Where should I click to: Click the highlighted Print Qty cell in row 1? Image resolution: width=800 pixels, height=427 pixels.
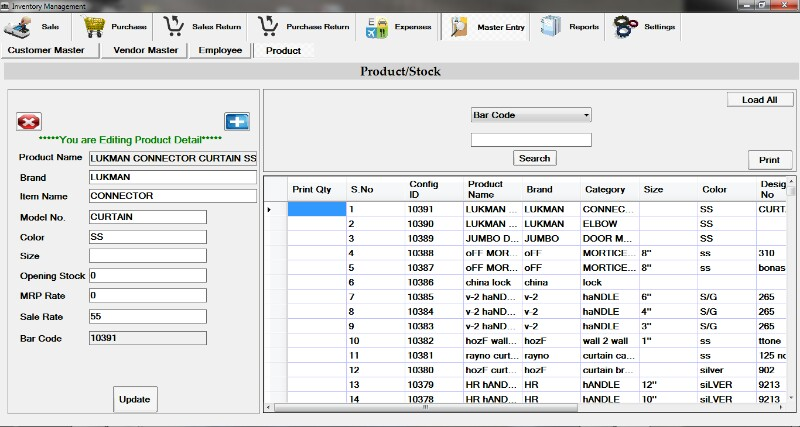coord(317,209)
